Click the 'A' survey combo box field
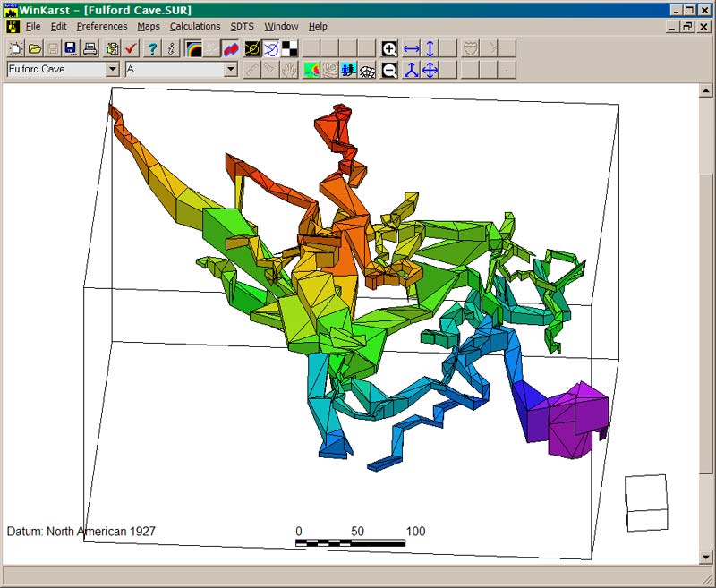Image resolution: width=716 pixels, height=588 pixels. 182,70
